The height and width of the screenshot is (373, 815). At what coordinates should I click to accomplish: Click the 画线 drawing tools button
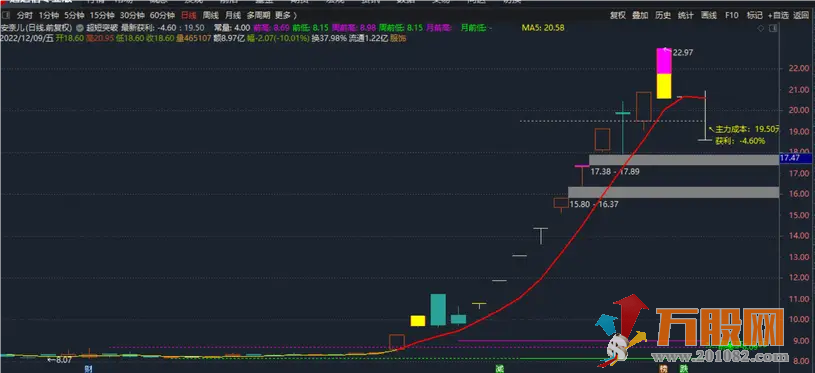[x=709, y=15]
